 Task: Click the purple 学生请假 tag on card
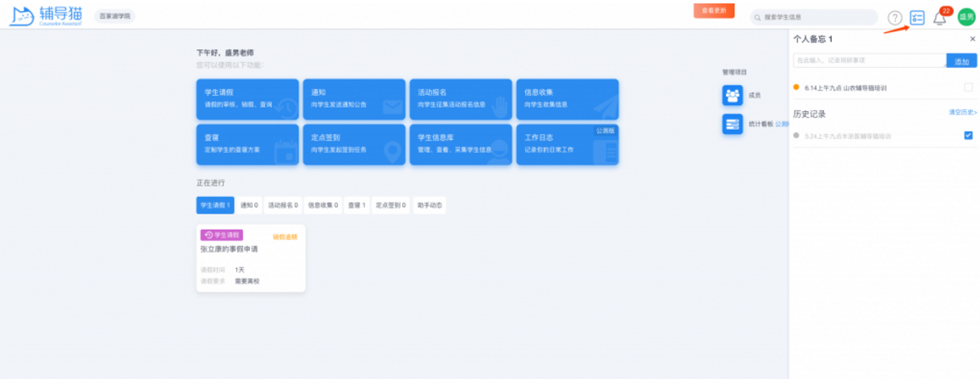click(222, 235)
